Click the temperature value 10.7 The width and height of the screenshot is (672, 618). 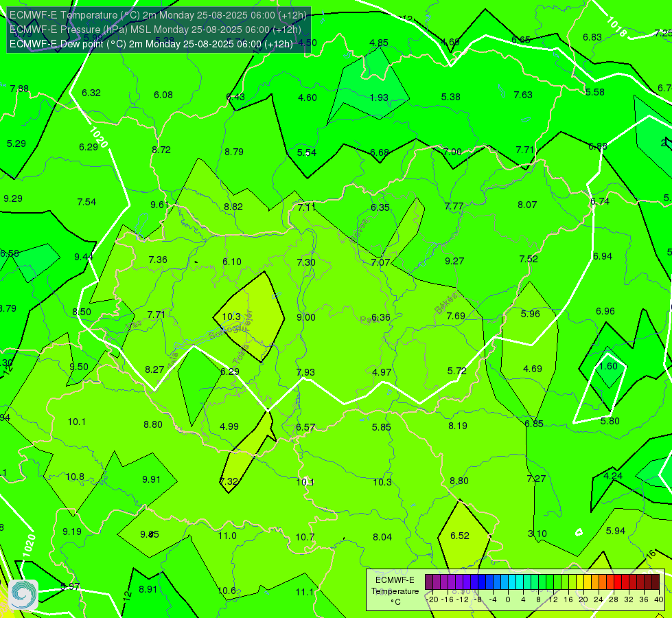point(305,537)
